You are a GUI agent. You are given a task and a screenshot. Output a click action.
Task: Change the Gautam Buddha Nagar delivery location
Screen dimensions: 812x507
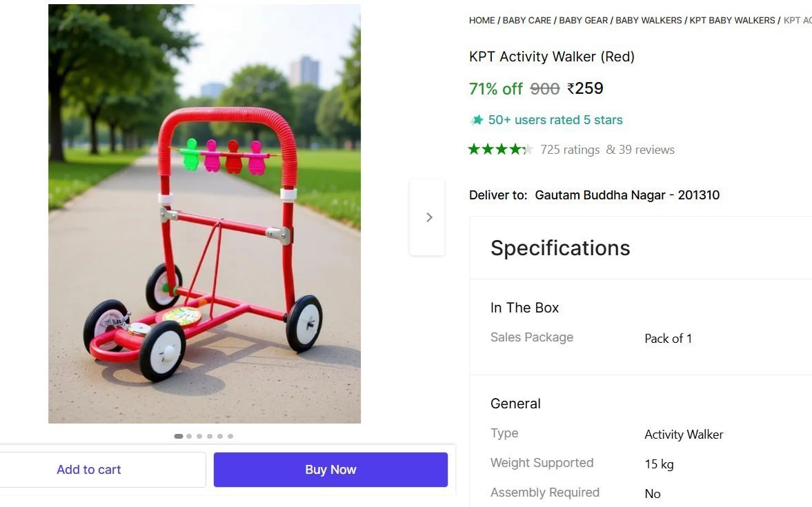[x=627, y=195]
